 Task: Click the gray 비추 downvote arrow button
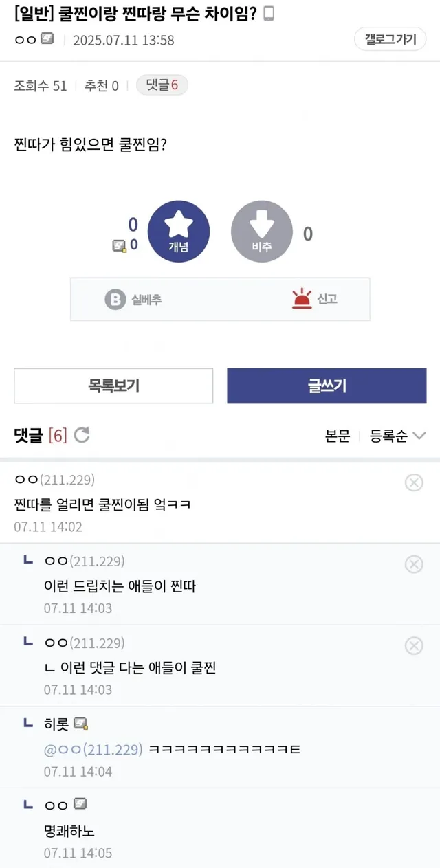(262, 231)
